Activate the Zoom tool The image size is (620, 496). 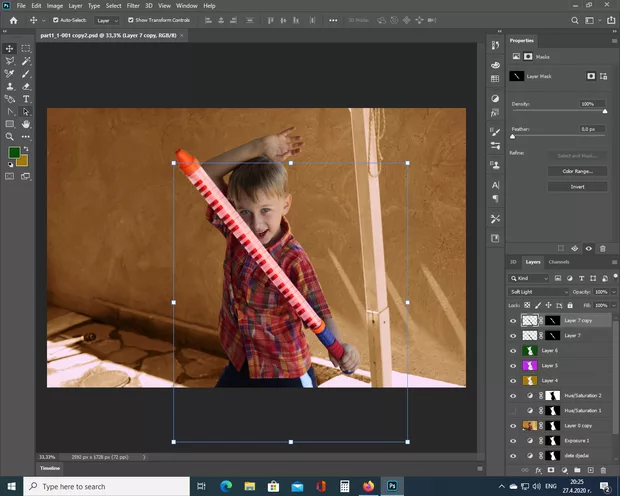coord(10,137)
